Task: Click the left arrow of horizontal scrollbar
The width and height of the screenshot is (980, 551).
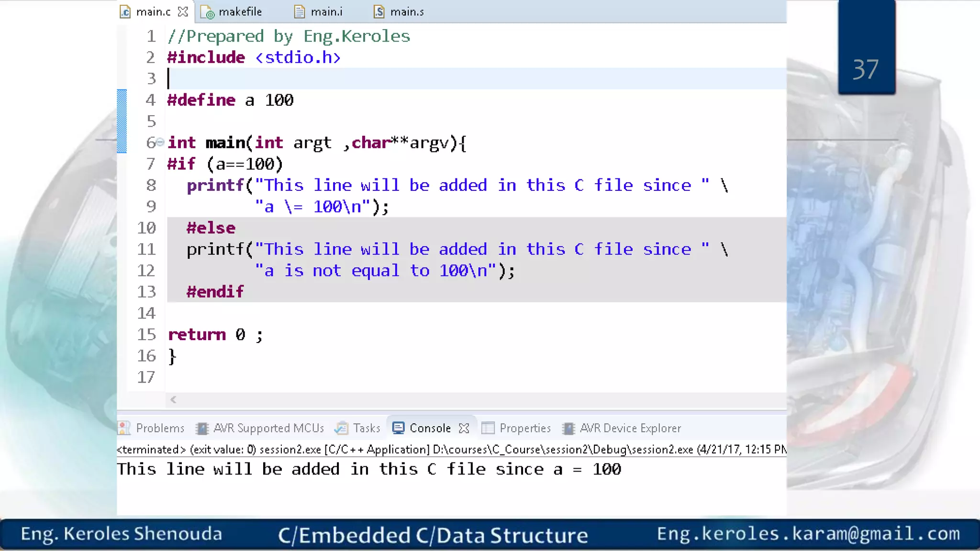Action: [174, 399]
